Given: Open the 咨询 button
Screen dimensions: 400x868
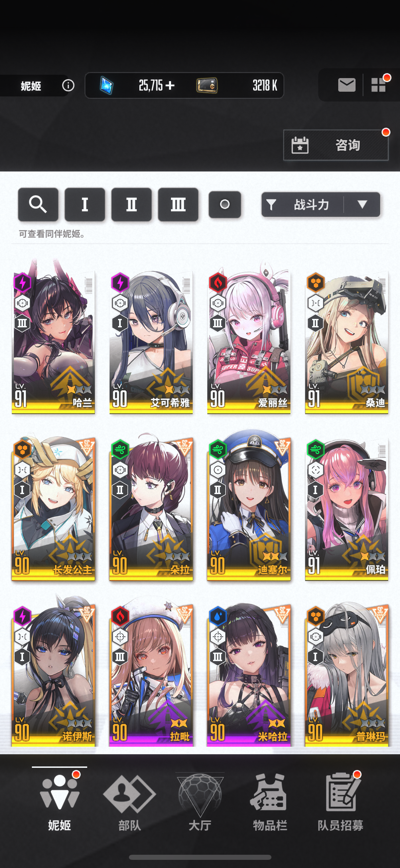Looking at the screenshot, I should (x=336, y=145).
